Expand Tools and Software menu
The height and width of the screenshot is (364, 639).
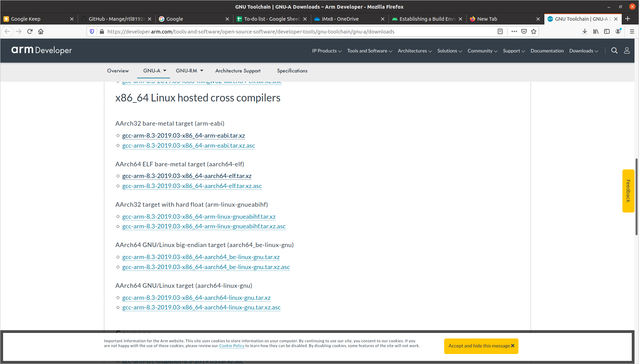tap(370, 51)
